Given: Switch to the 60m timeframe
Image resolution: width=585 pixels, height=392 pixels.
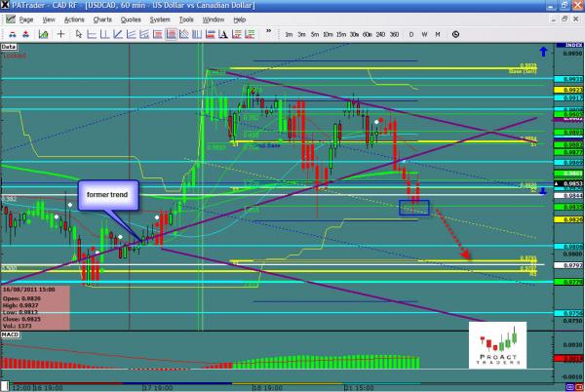Looking at the screenshot, I should pyautogui.click(x=368, y=34).
